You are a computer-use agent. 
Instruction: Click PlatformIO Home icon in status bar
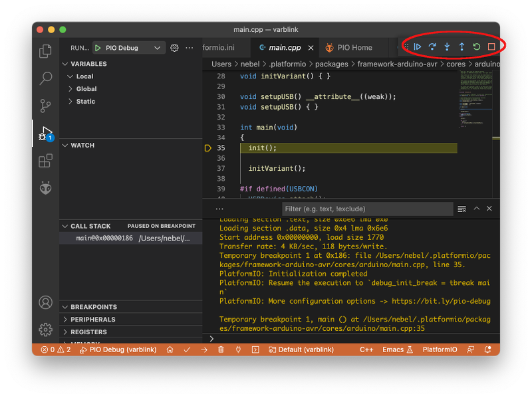(170, 349)
